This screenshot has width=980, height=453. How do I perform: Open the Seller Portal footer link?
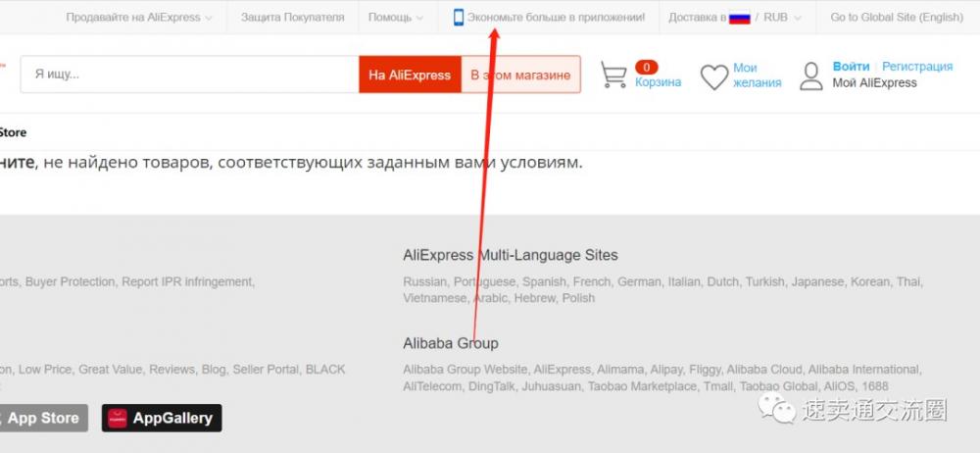(266, 370)
